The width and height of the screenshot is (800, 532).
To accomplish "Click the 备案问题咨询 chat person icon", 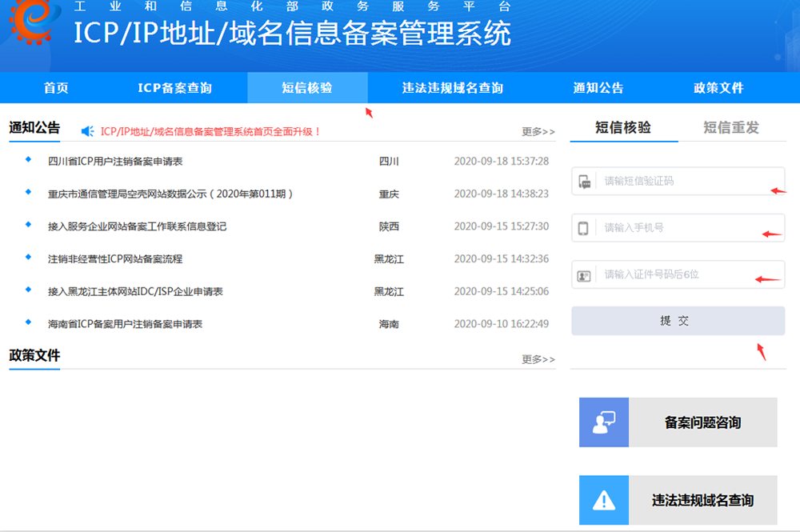I will coord(603,422).
